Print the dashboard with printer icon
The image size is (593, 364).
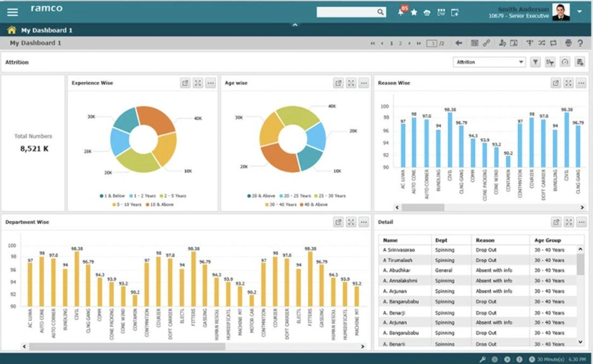568,43
